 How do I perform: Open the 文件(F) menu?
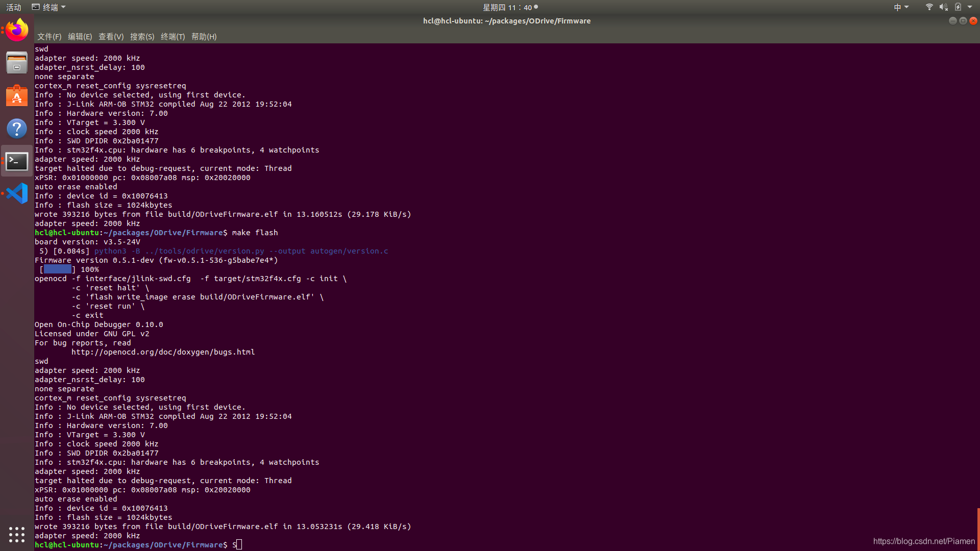49,37
